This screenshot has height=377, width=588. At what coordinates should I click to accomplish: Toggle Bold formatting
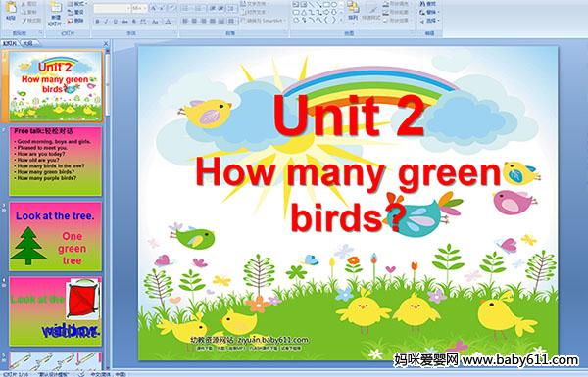pos(97,22)
